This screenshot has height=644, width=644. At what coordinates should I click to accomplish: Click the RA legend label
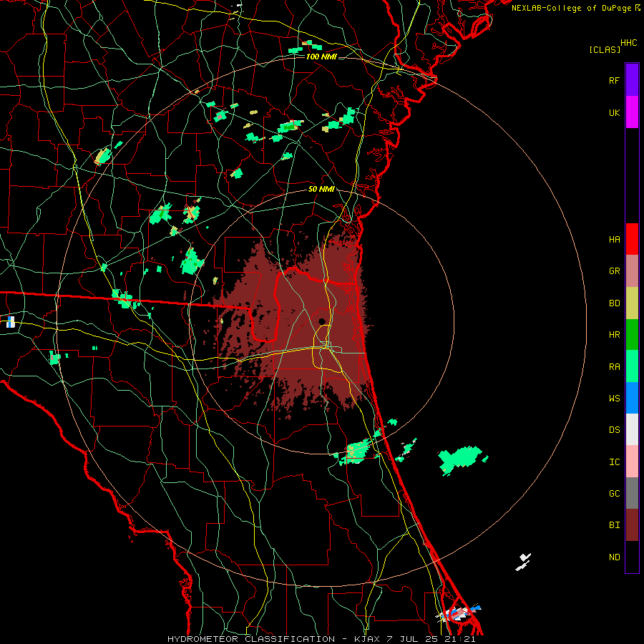tap(614, 367)
